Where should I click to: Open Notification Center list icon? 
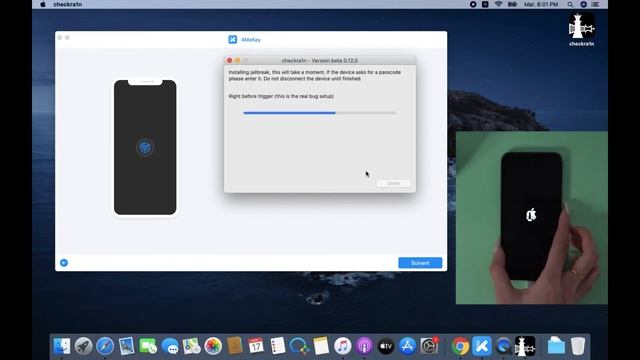(596, 4)
